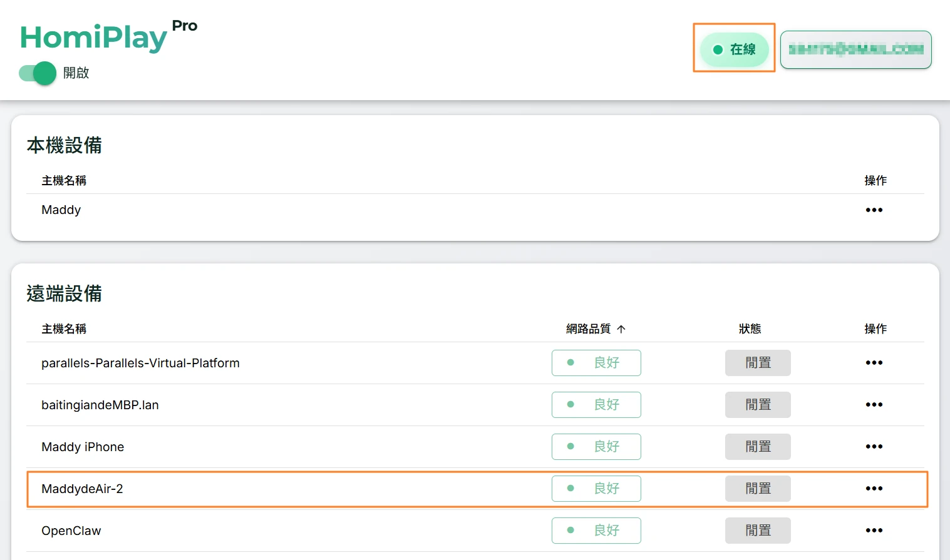950x560 pixels.
Task: Select the Maddy iPhone device name
Action: tap(83, 447)
